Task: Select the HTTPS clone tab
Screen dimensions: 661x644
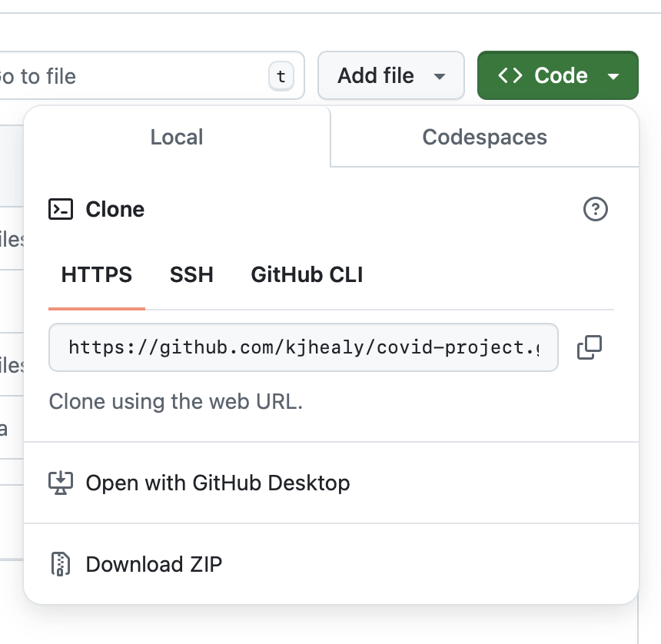Action: (x=97, y=274)
